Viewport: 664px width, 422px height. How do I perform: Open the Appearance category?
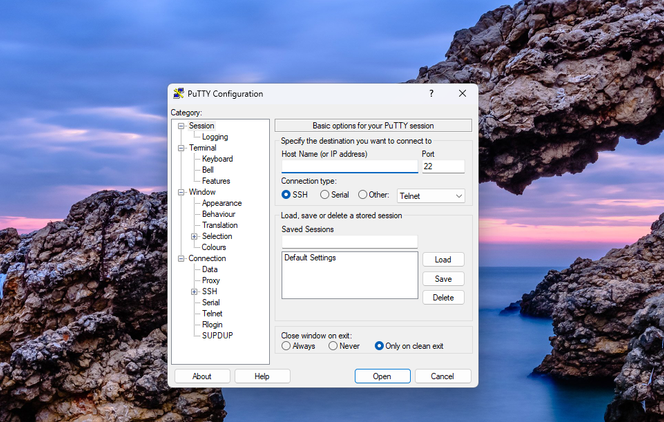tap(222, 203)
